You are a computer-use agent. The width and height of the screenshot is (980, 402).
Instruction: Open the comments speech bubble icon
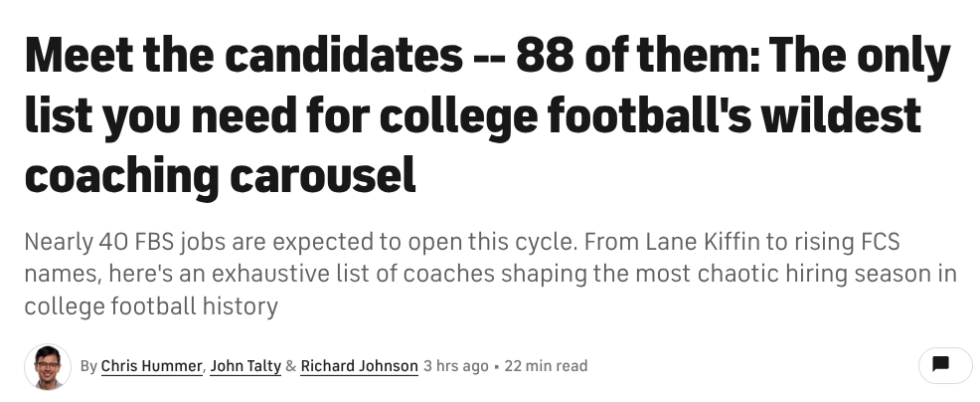coord(938,365)
